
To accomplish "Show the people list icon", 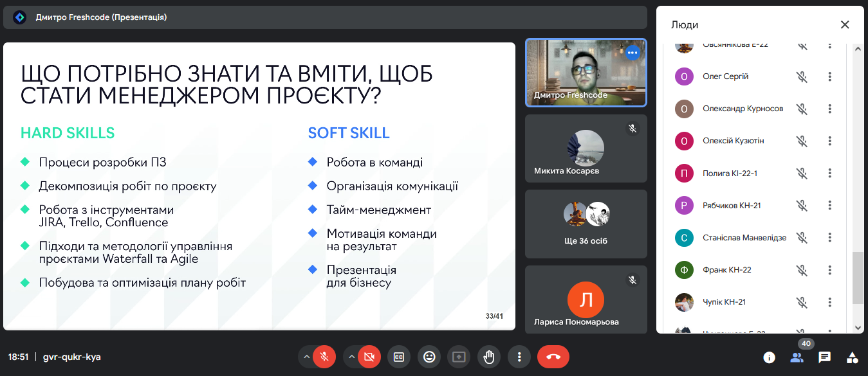I will tap(797, 357).
